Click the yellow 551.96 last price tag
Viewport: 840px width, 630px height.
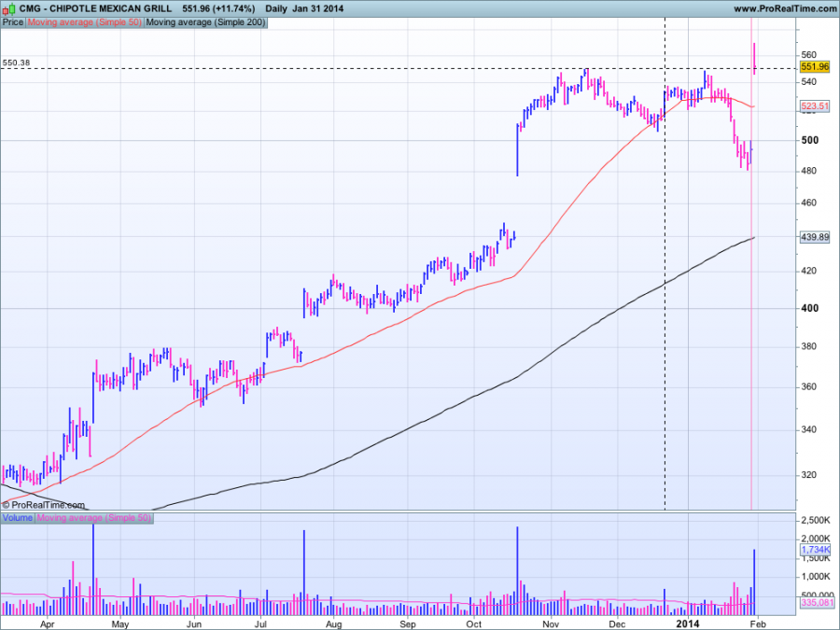pyautogui.click(x=814, y=67)
